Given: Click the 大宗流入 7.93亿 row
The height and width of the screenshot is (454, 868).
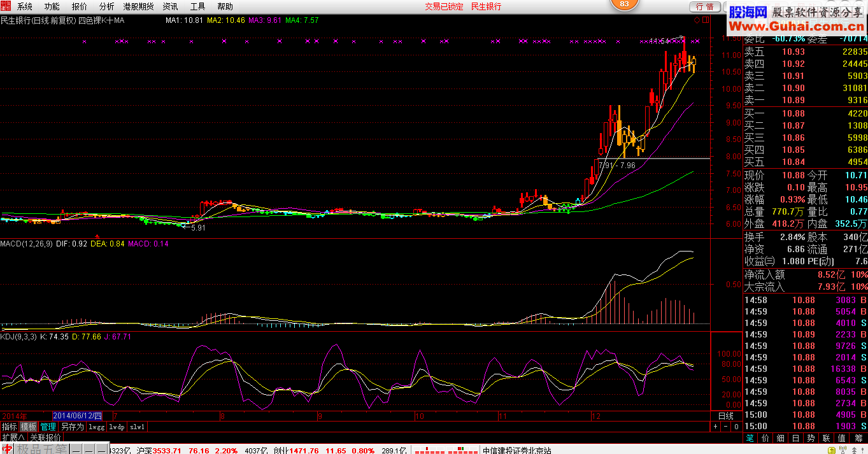Looking at the screenshot, I should tap(806, 287).
